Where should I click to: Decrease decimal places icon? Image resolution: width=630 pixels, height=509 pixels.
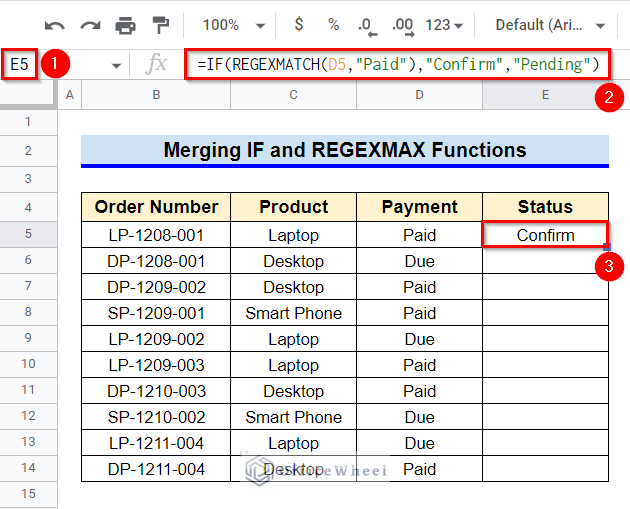[367, 27]
